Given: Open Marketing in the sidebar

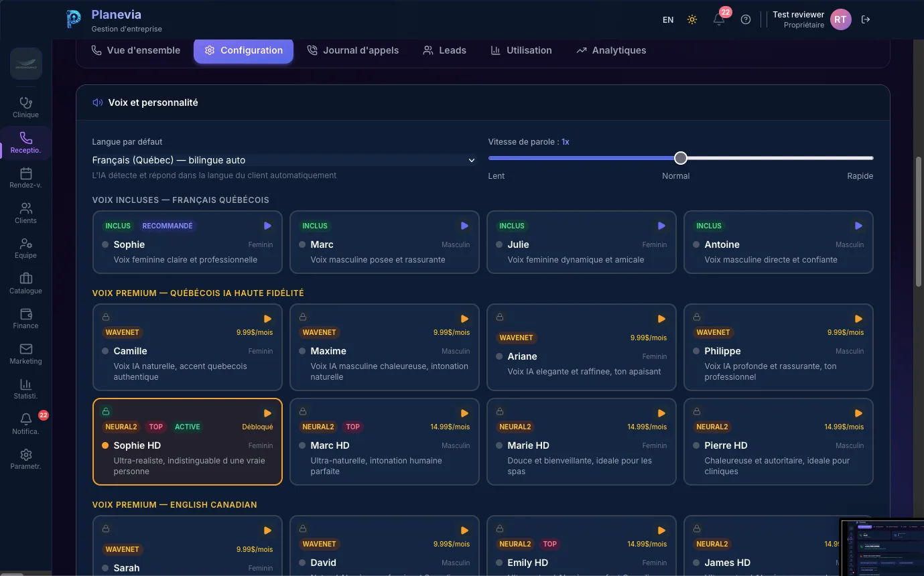Looking at the screenshot, I should coord(26,354).
